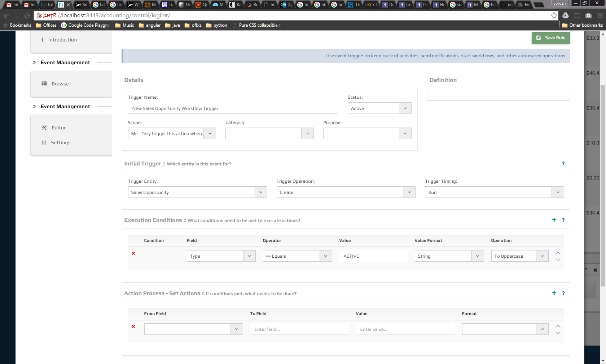Click the Jordan profile button
The width and height of the screenshot is (606, 364).
point(560,3)
